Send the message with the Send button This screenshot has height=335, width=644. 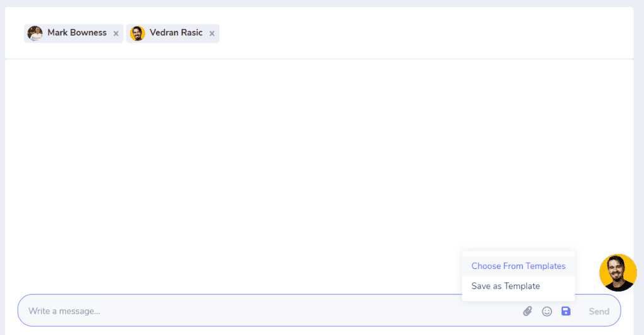coord(599,312)
